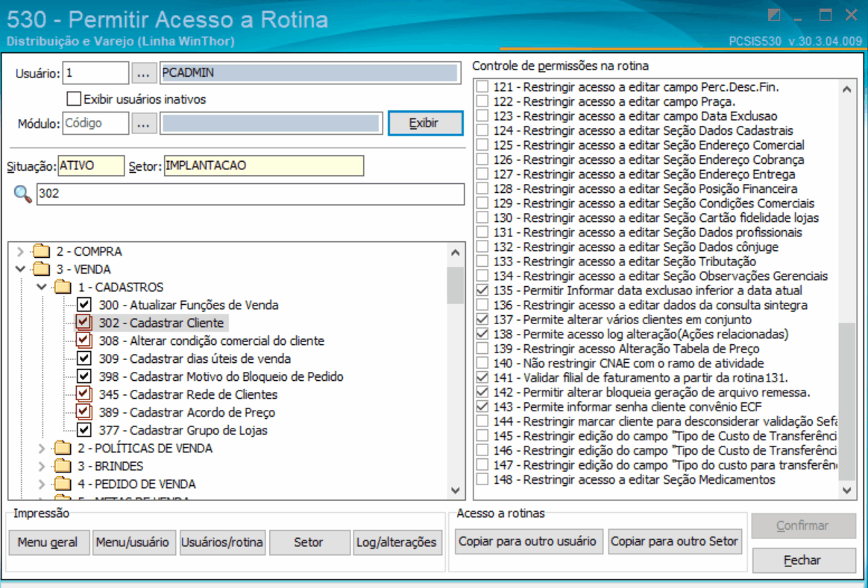868x588 pixels.
Task: Click the Setor field showing IMPLANTACAO
Action: [x=264, y=166]
